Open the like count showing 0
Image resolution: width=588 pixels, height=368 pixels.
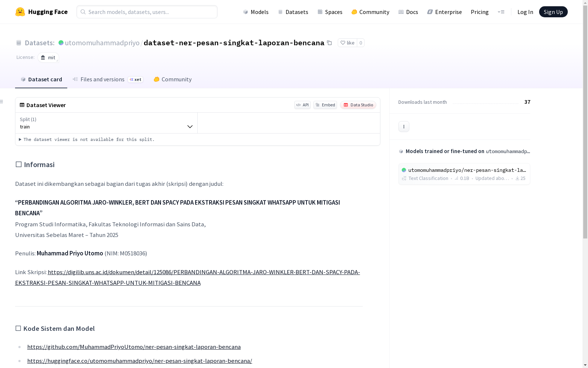[x=361, y=43]
